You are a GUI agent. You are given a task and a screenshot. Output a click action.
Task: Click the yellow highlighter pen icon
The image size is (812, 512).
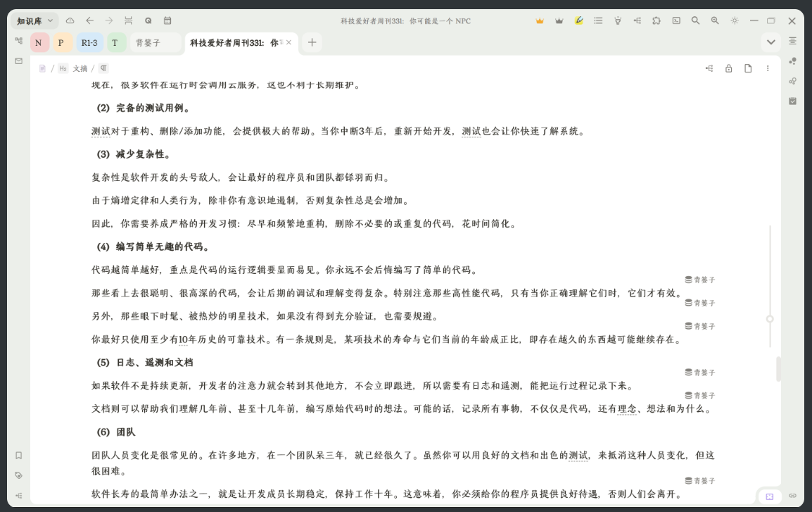coord(578,20)
